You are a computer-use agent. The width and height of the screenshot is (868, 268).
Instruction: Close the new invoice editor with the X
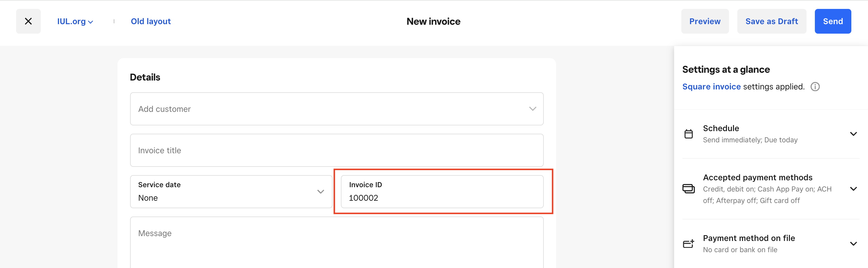[28, 21]
